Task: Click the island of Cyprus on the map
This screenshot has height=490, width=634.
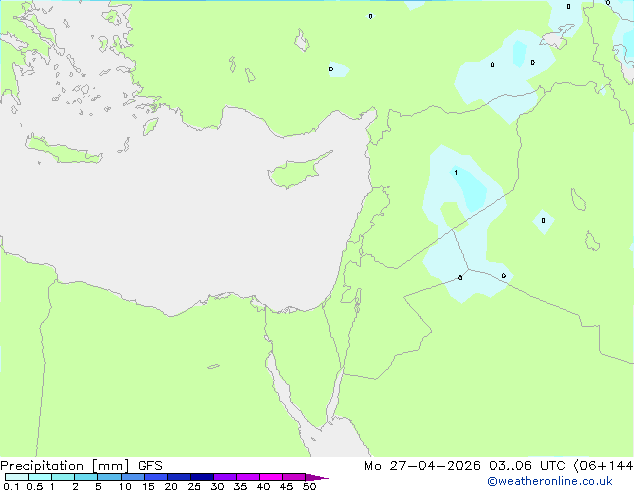Action: [x=297, y=172]
